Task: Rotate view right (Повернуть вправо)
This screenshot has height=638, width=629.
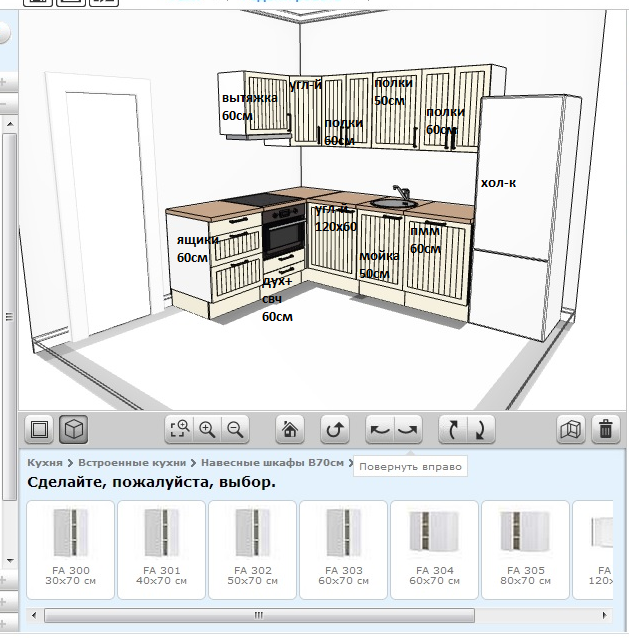Action: [408, 429]
